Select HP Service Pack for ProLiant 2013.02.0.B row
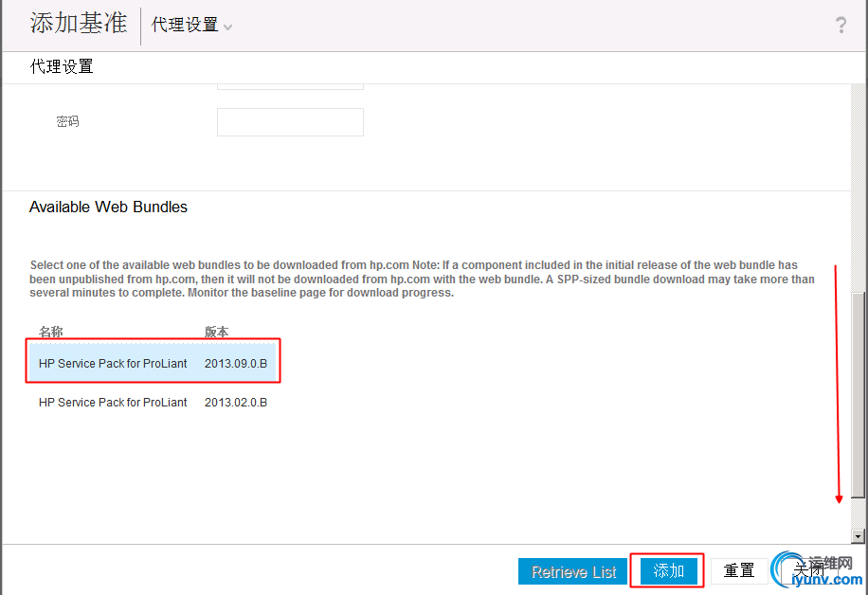This screenshot has height=595, width=868. click(x=153, y=403)
